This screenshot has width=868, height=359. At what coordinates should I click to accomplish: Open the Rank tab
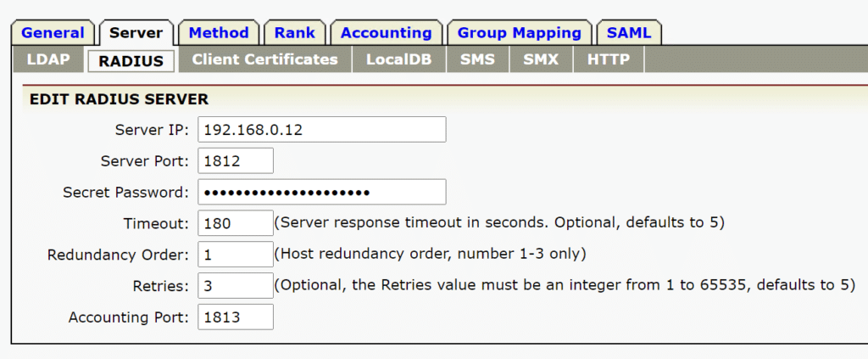pos(294,33)
